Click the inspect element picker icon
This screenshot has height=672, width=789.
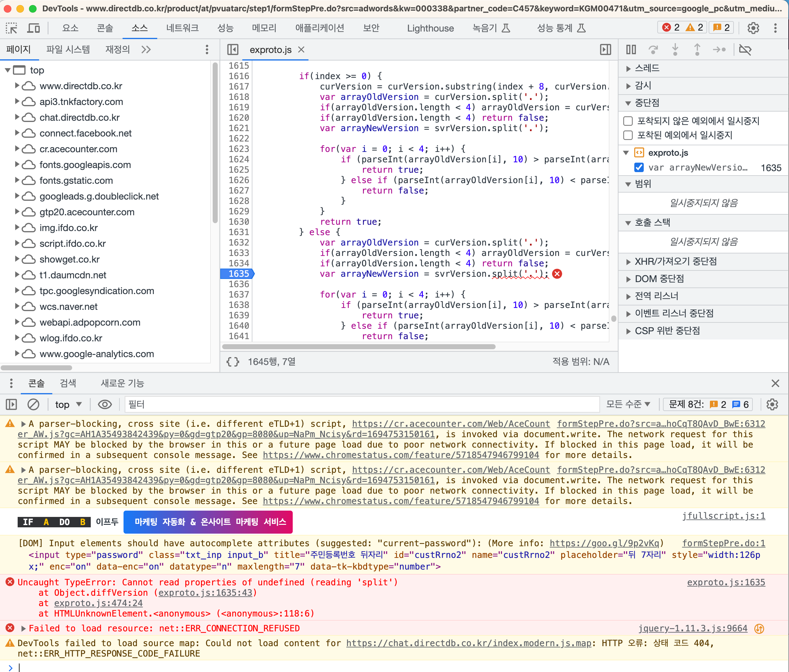tap(11, 28)
